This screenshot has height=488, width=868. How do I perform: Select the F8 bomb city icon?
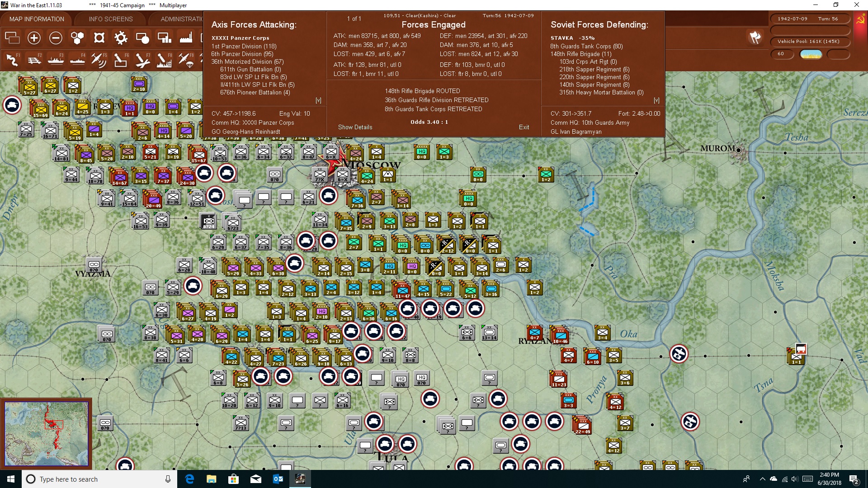tap(164, 60)
